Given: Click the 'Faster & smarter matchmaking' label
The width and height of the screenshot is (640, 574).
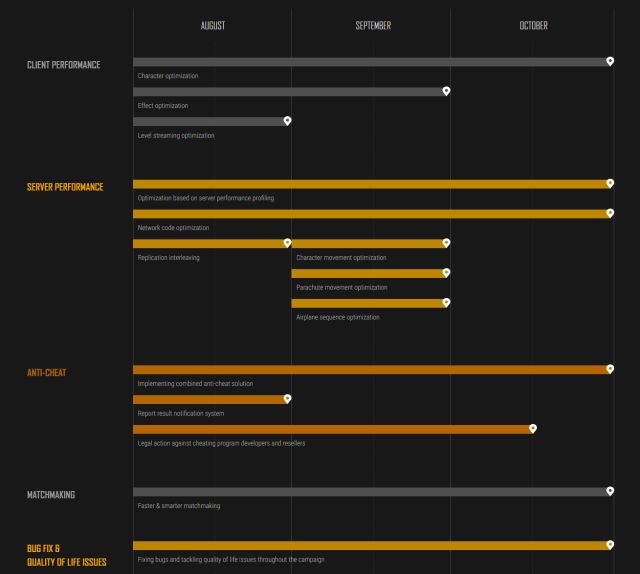Looking at the screenshot, I should point(179,506).
